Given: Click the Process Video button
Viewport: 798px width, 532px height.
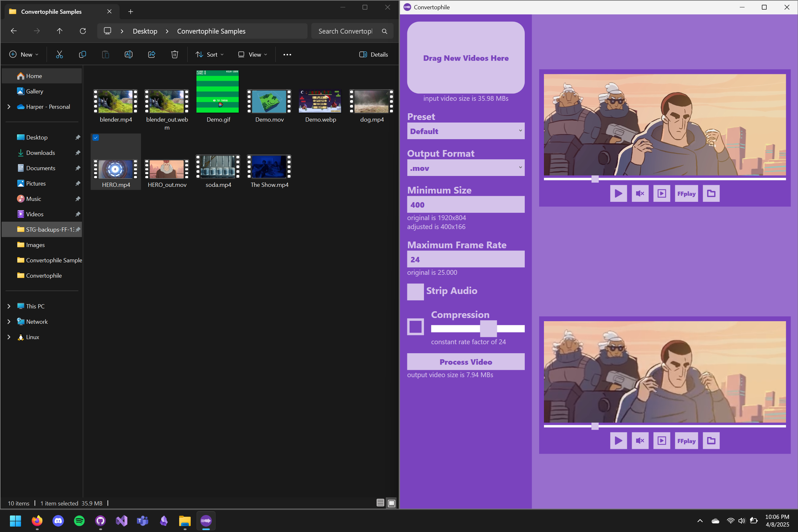Looking at the screenshot, I should pos(466,362).
